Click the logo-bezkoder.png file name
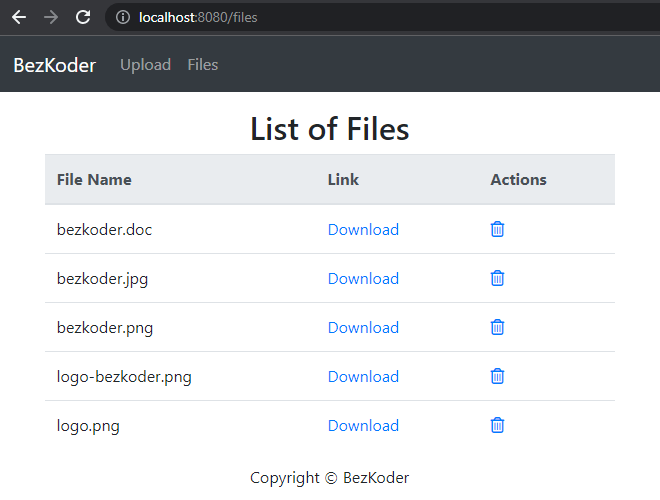660x500 pixels. [x=124, y=378]
